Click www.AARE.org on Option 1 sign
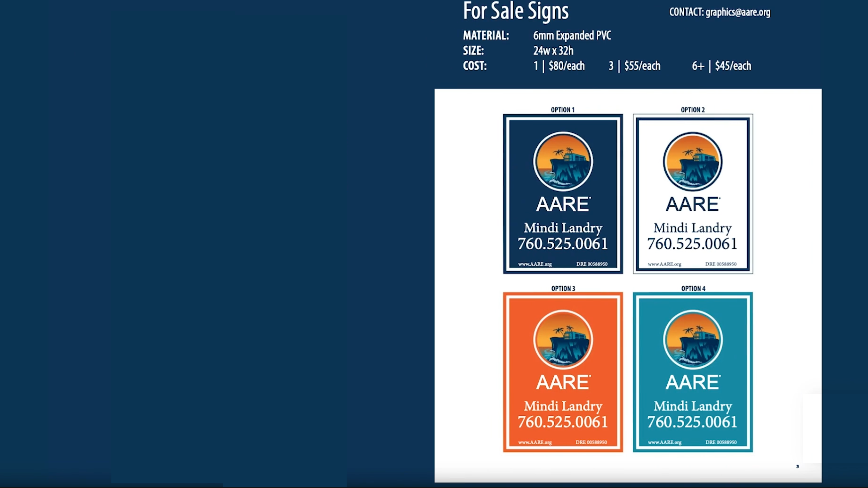868x488 pixels. tap(535, 264)
